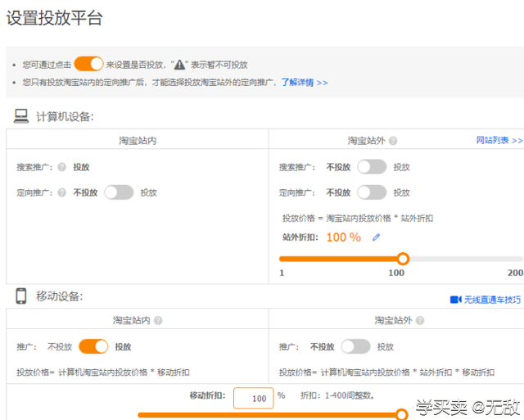Viewport: 524px width, 420px height.
Task: Click the 100 % 站外折扣 value
Action: [x=344, y=237]
